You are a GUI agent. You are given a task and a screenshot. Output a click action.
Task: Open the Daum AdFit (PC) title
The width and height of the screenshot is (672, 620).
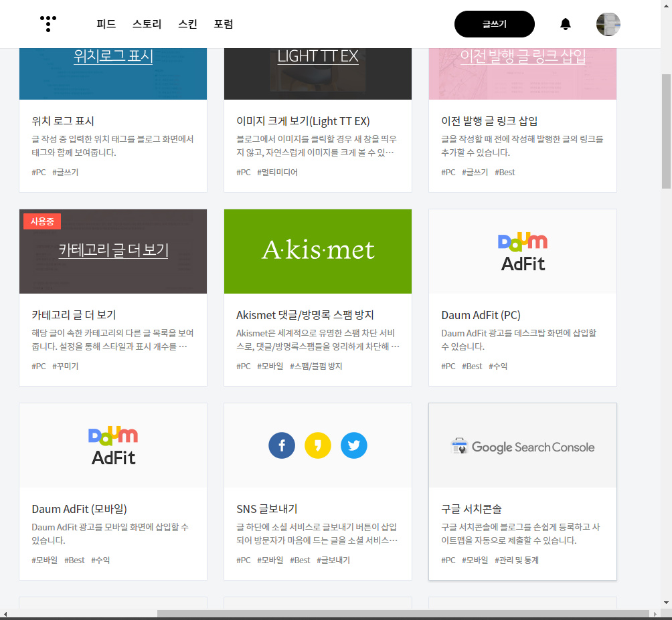pos(481,315)
